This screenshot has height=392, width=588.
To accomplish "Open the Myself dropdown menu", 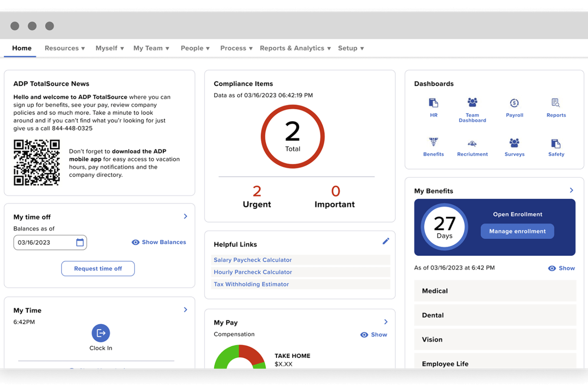I will [110, 48].
